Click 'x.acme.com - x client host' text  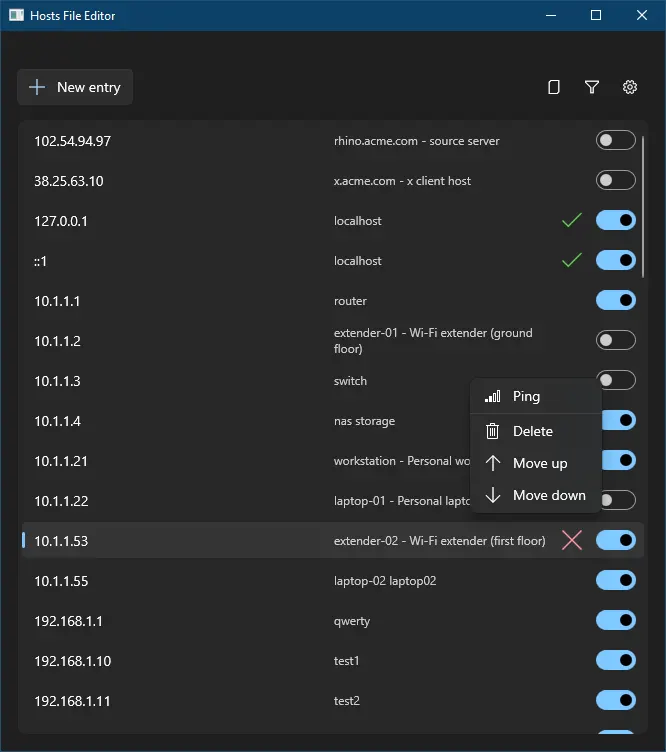(x=402, y=181)
